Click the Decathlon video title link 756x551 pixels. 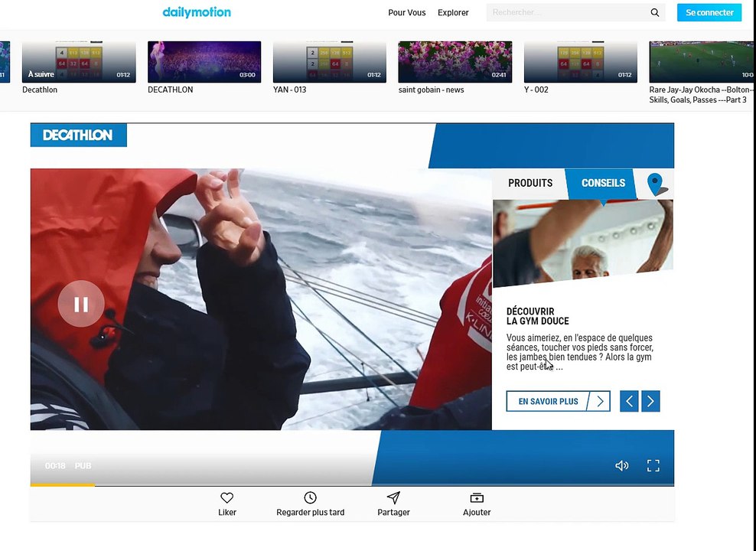click(40, 90)
